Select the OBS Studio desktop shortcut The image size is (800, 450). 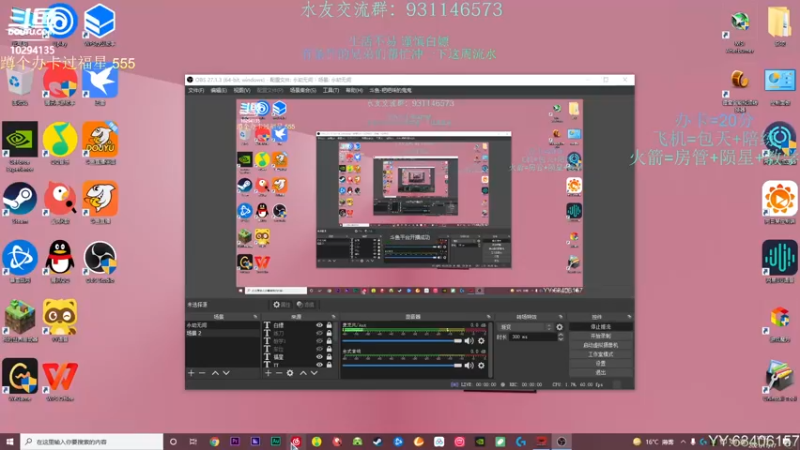click(99, 262)
